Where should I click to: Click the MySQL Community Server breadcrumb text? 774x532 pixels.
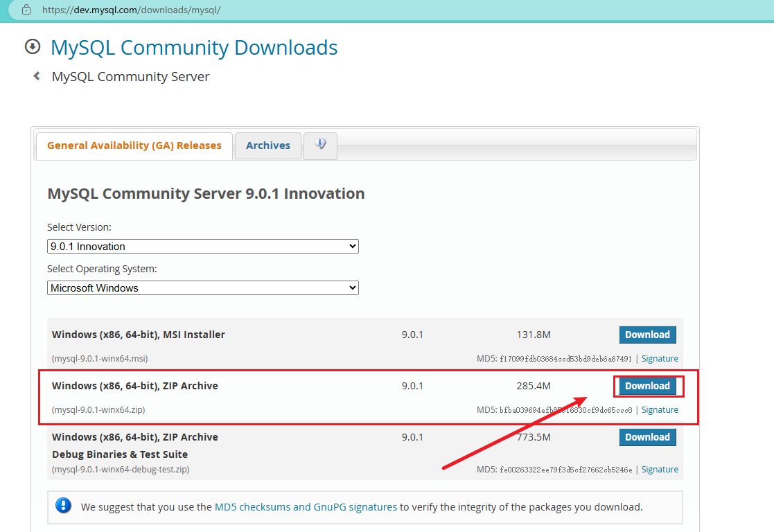pos(131,76)
